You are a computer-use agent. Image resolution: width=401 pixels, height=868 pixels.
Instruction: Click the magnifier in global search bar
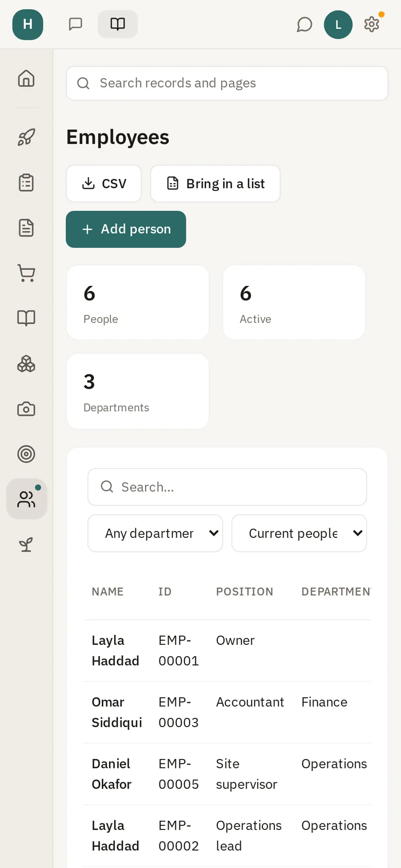pyautogui.click(x=83, y=83)
